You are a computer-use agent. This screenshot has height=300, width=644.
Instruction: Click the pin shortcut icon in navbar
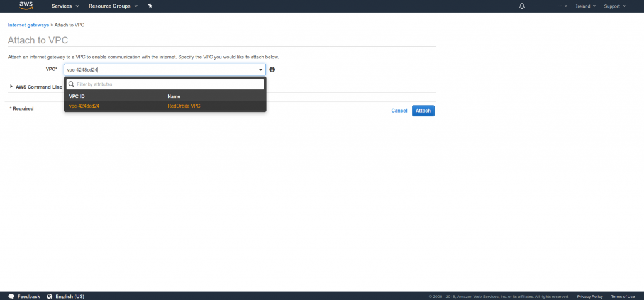[x=150, y=6]
